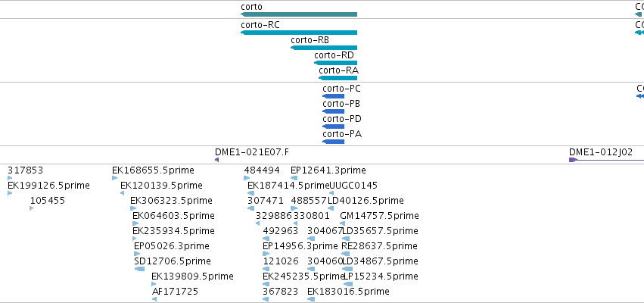This screenshot has height=303, width=644.
Task: Select the corto-PC protein feature
Action: point(334,96)
